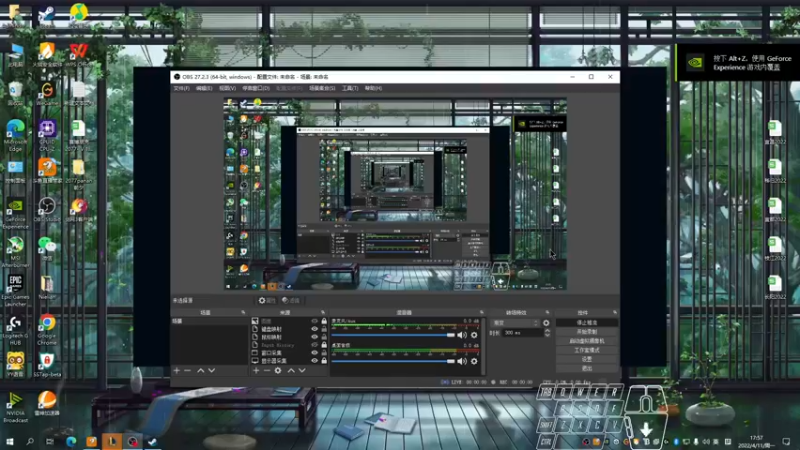The height and width of the screenshot is (450, 800).
Task: Open NVIDIA Broadcast desktop icon
Action: [15, 407]
